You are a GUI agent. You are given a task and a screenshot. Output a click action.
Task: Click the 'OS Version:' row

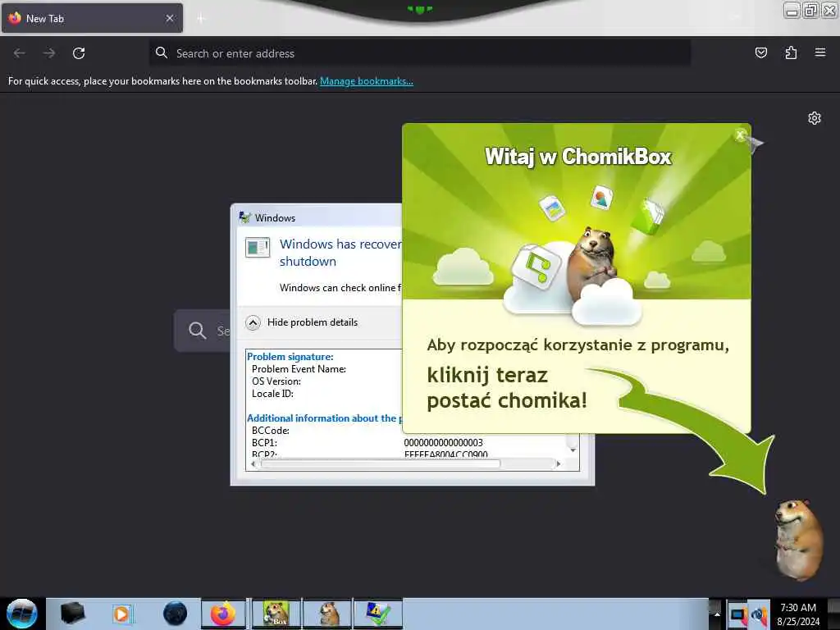coord(276,381)
